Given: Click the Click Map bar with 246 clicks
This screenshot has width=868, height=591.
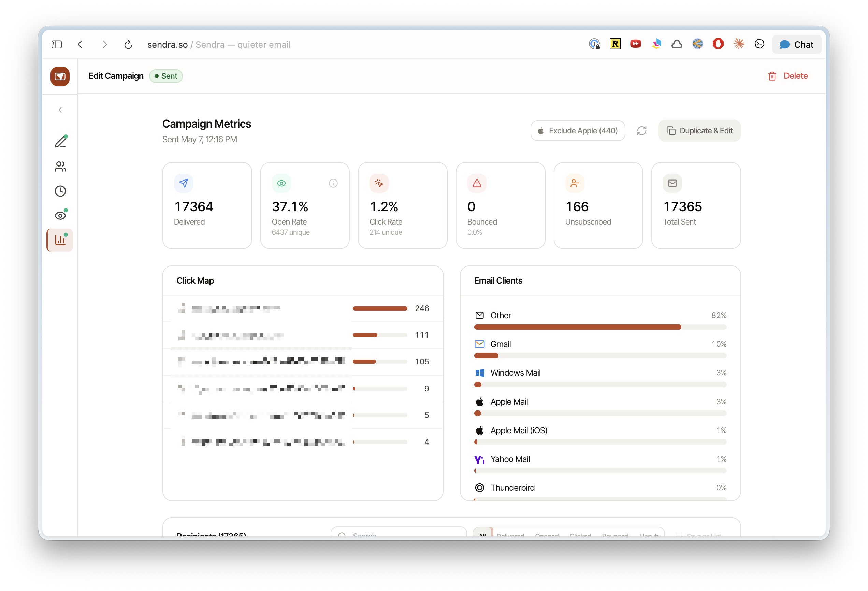Looking at the screenshot, I should coord(379,308).
